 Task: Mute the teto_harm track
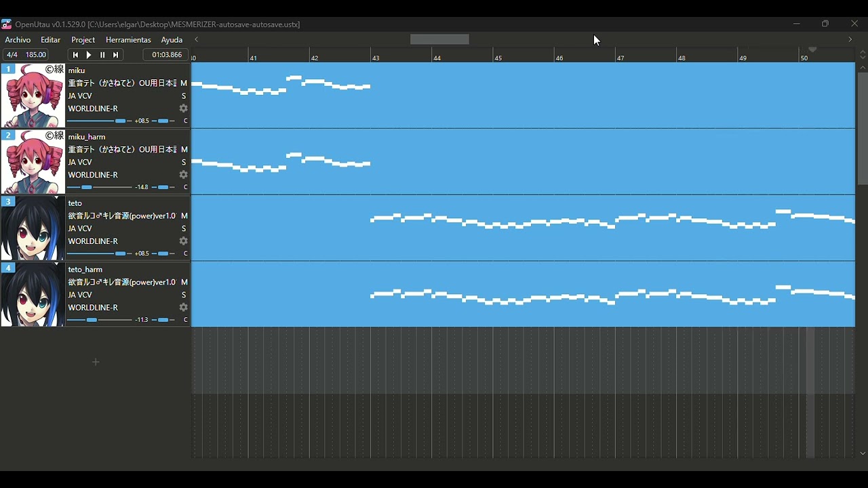(x=184, y=283)
